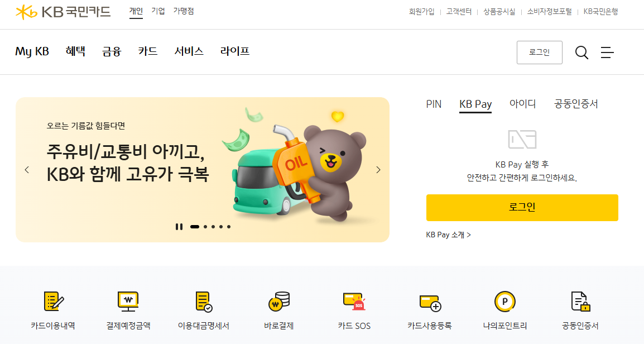Screen dimensions: 644x344
Task: Select the third banner indicator dot
Action: coord(213,227)
